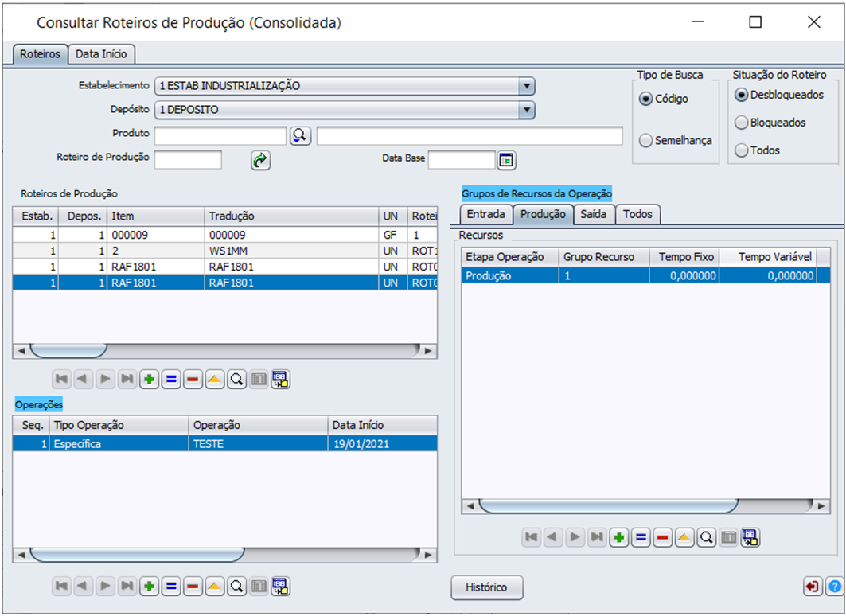Click the Operações grid horizontal scrollbar thumb
Image resolution: width=846 pixels, height=616 pixels.
[137, 554]
